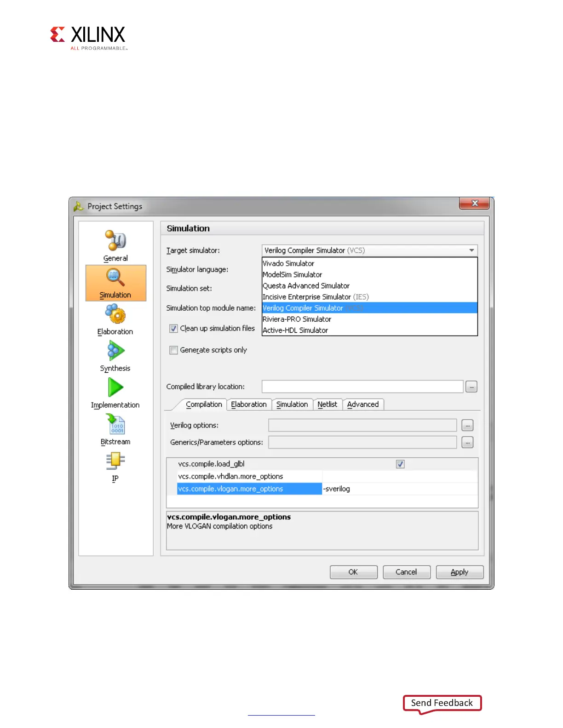Screen dimensions: 563x728
Task: Uncheck vcs.compile.load_glbl checkbox
Action: (x=400, y=464)
